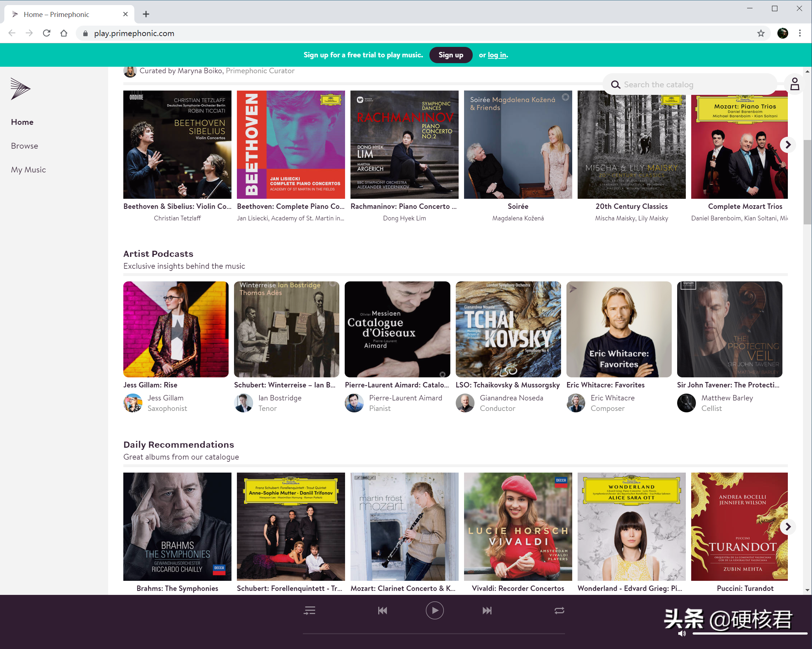812x649 pixels.
Task: Open a new browser tab
Action: tap(146, 14)
